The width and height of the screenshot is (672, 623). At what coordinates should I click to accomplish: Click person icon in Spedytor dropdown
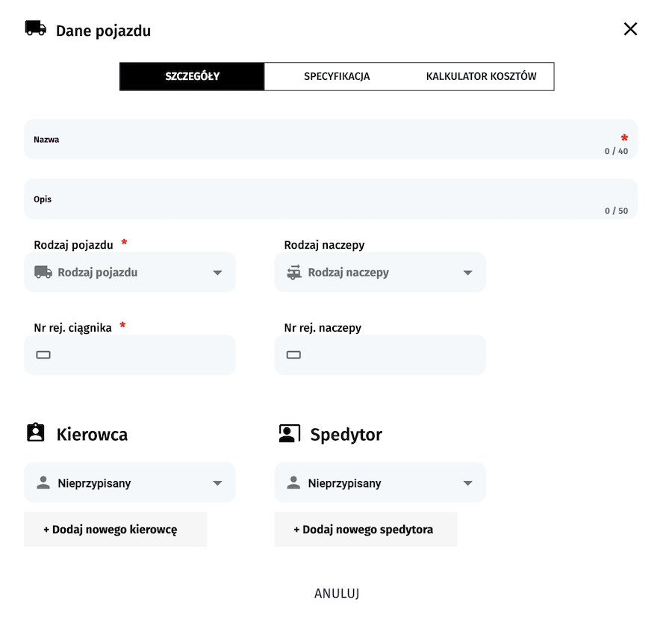[294, 483]
